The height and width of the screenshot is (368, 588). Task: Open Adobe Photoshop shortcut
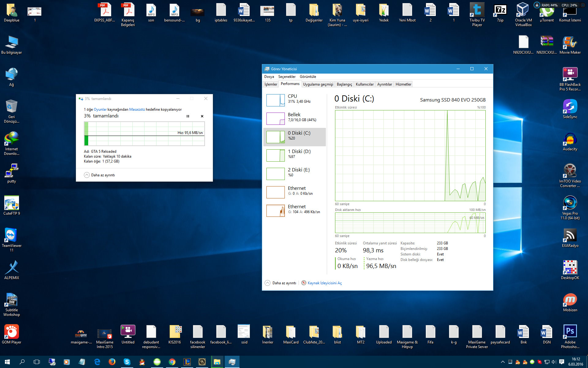pyautogui.click(x=570, y=336)
